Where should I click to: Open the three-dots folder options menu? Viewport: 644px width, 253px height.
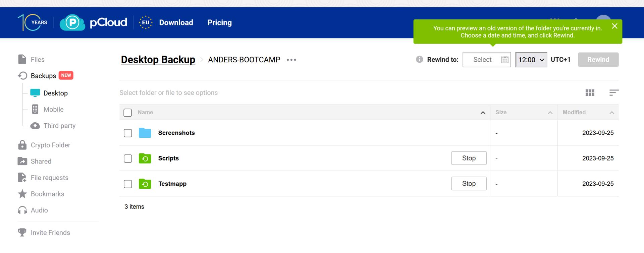(x=291, y=60)
